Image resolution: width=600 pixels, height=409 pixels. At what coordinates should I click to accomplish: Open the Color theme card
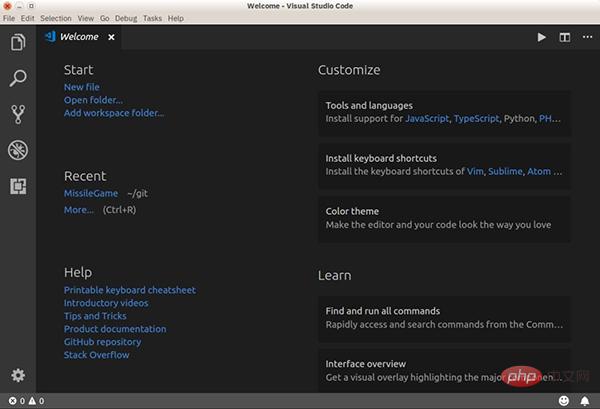tap(444, 218)
